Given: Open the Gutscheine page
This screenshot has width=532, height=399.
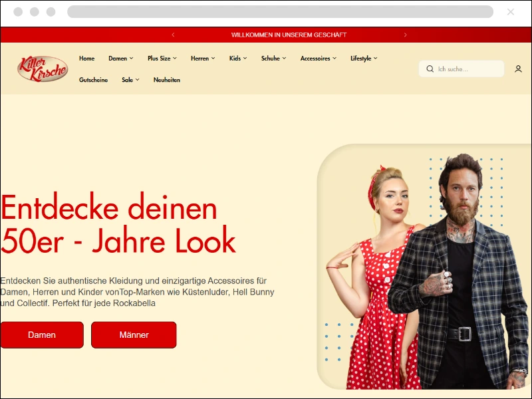Looking at the screenshot, I should (93, 80).
